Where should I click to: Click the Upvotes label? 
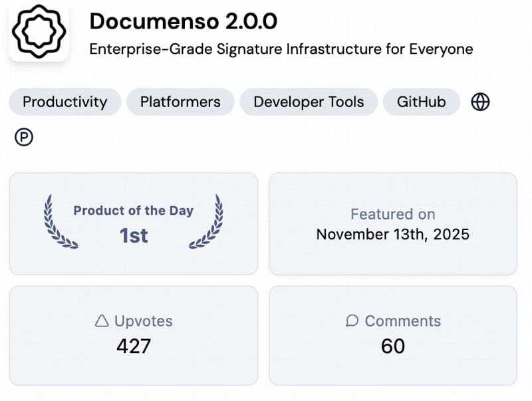tap(143, 321)
